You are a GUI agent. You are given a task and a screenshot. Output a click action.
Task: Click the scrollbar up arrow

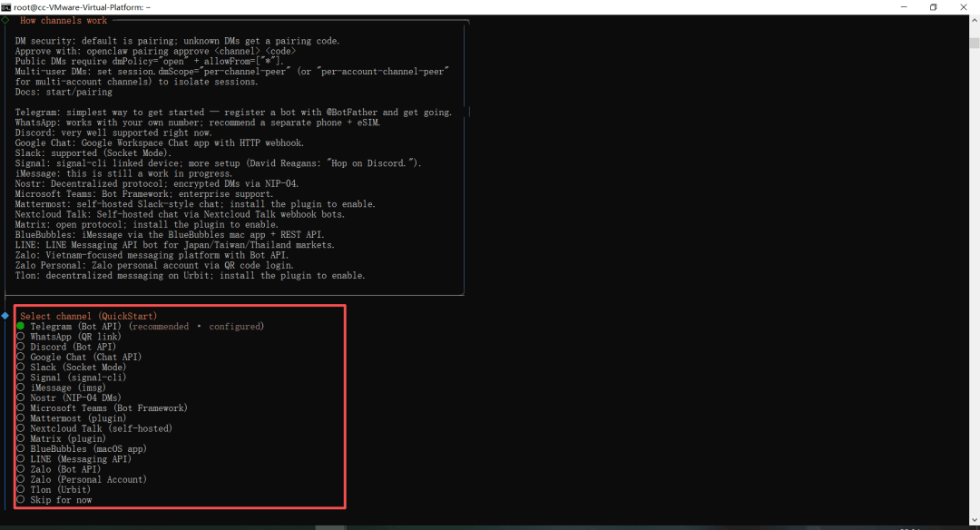coord(975,21)
